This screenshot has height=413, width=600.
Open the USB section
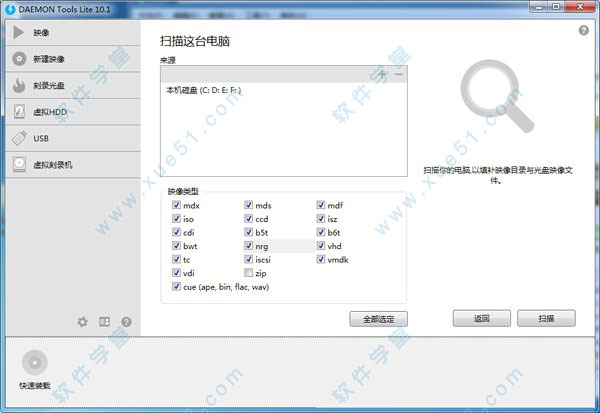click(73, 138)
